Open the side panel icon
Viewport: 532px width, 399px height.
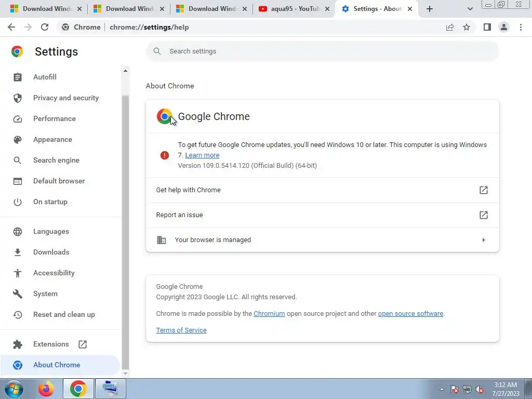487,27
